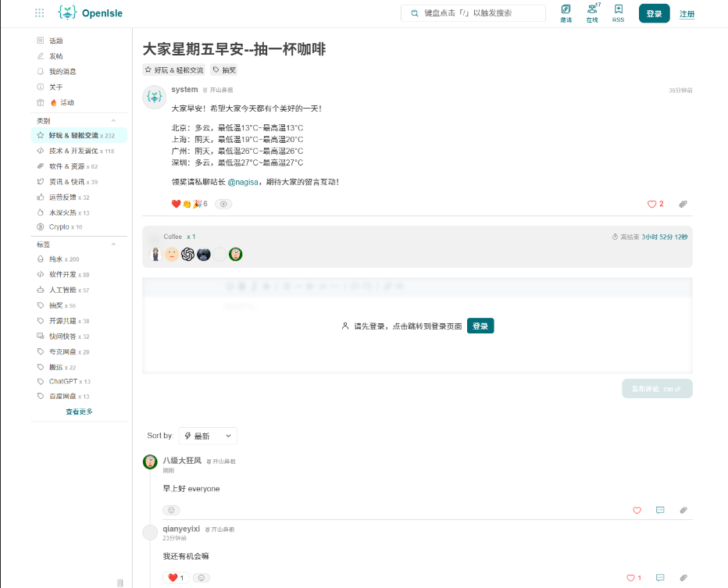Select the Operations Feedback category x 32

[79, 198]
